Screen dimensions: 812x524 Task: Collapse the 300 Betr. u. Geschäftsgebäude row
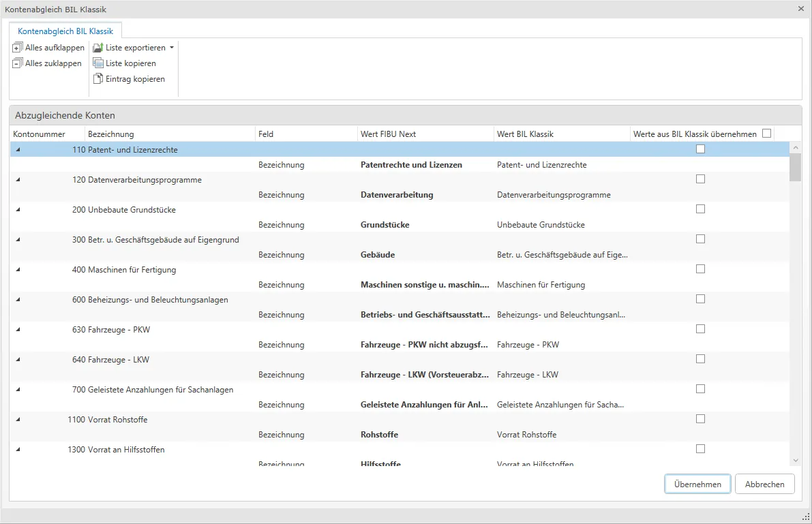pos(18,240)
